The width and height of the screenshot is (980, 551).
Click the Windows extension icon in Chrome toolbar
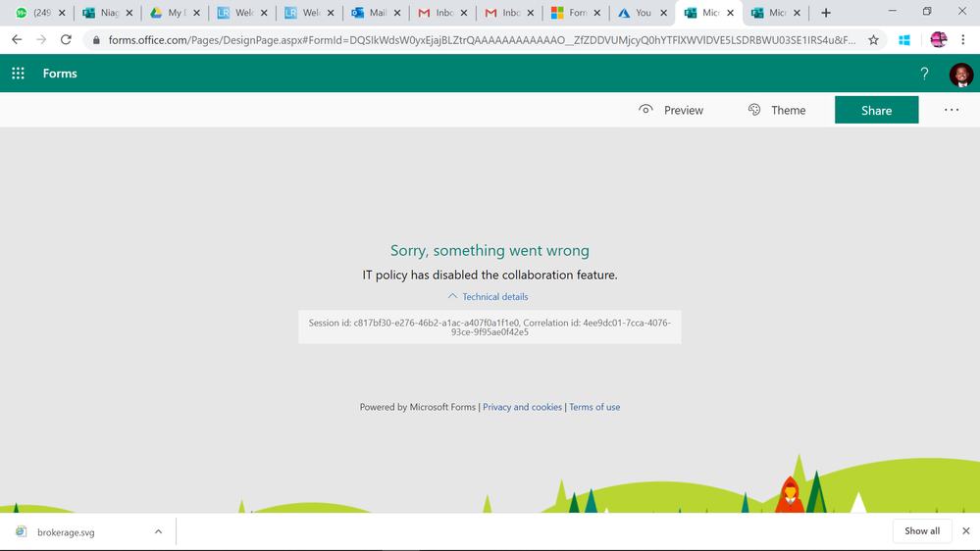[x=903, y=40]
